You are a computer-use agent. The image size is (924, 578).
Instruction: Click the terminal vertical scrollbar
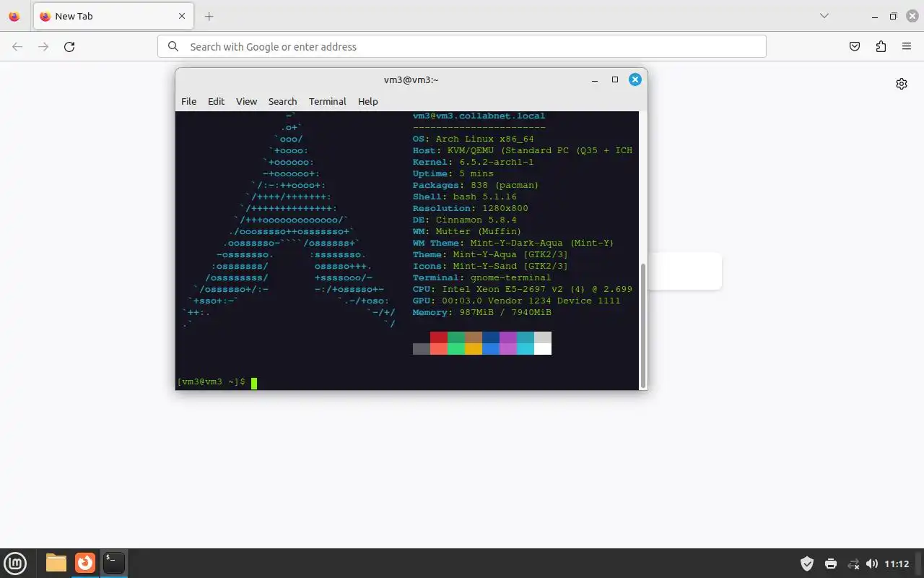point(642,325)
